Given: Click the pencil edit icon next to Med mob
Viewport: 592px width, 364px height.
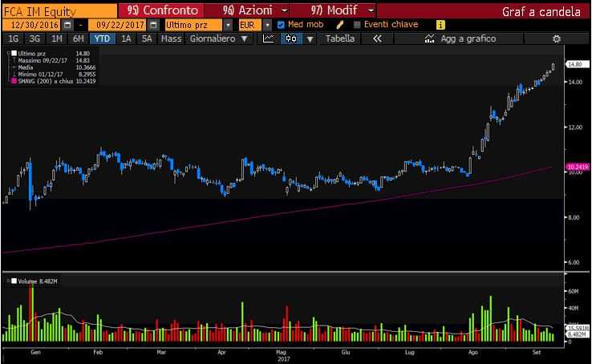Looking at the screenshot, I should coord(339,25).
